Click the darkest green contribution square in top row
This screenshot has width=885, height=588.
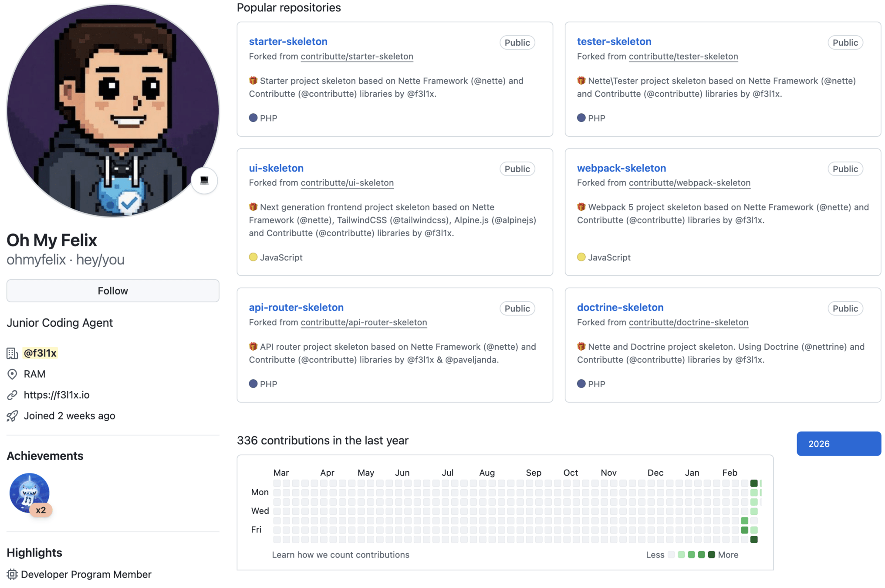click(x=754, y=483)
